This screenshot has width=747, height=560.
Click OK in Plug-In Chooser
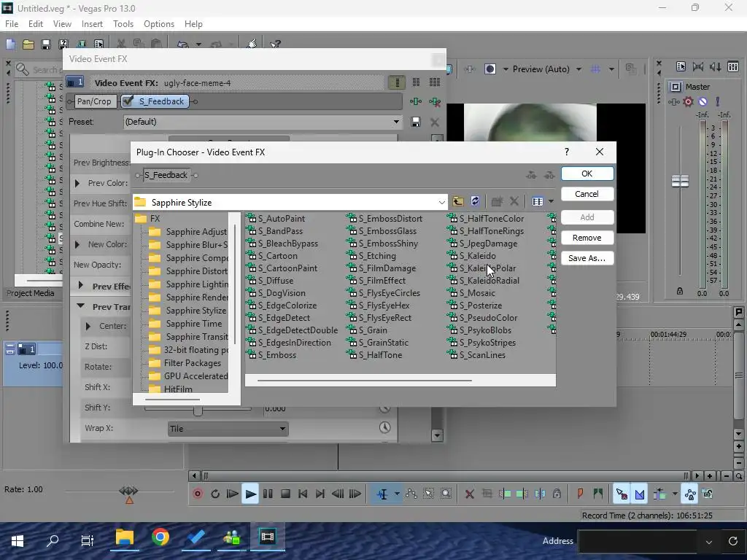pyautogui.click(x=587, y=174)
